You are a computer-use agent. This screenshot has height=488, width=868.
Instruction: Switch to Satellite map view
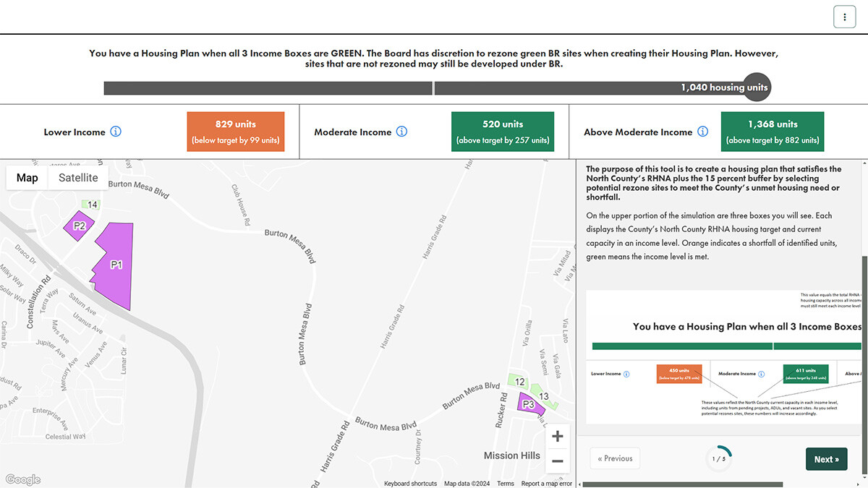click(x=78, y=178)
